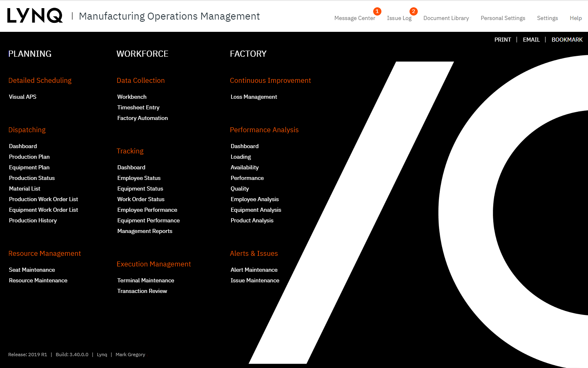This screenshot has width=588, height=368.
Task: Open Personal Settings
Action: (x=503, y=18)
